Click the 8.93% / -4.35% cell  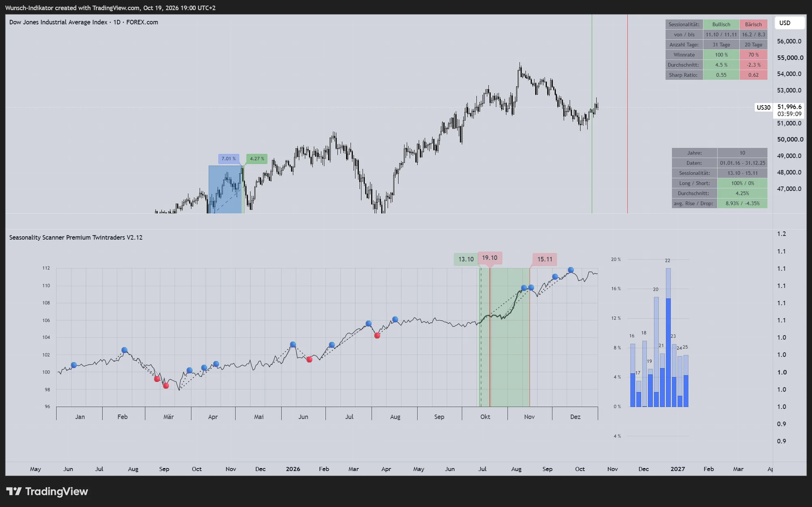click(742, 203)
